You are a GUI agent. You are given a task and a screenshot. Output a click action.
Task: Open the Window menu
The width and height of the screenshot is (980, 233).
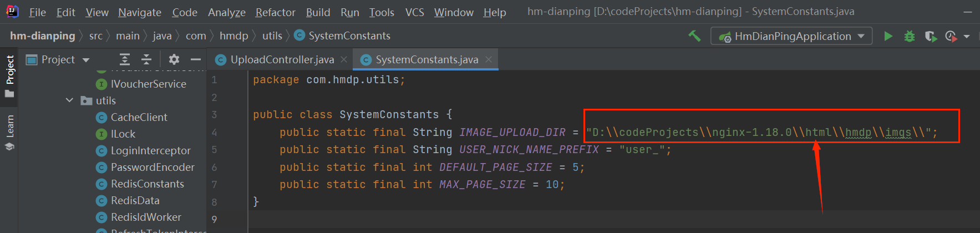pyautogui.click(x=454, y=12)
